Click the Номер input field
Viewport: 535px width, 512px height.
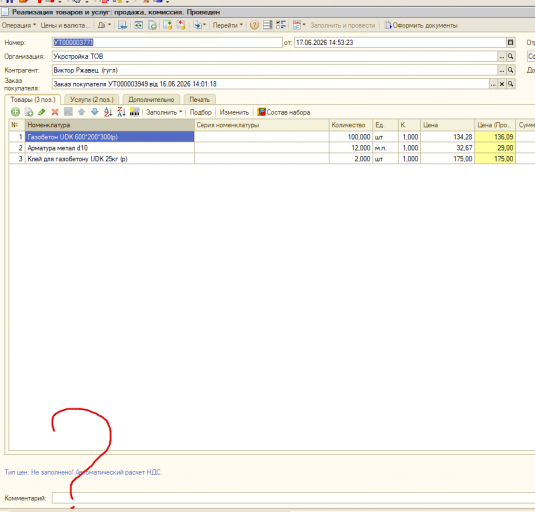[167, 42]
